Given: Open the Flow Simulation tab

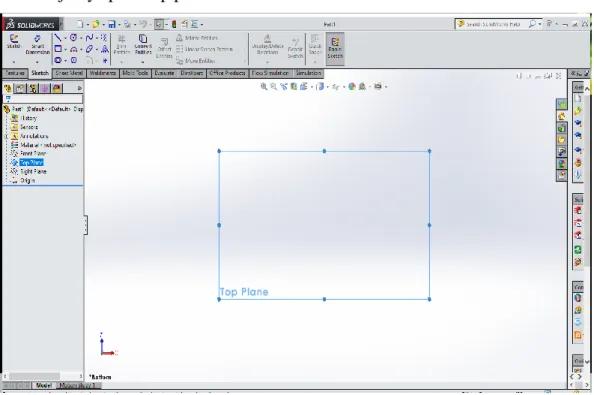Looking at the screenshot, I should 270,73.
